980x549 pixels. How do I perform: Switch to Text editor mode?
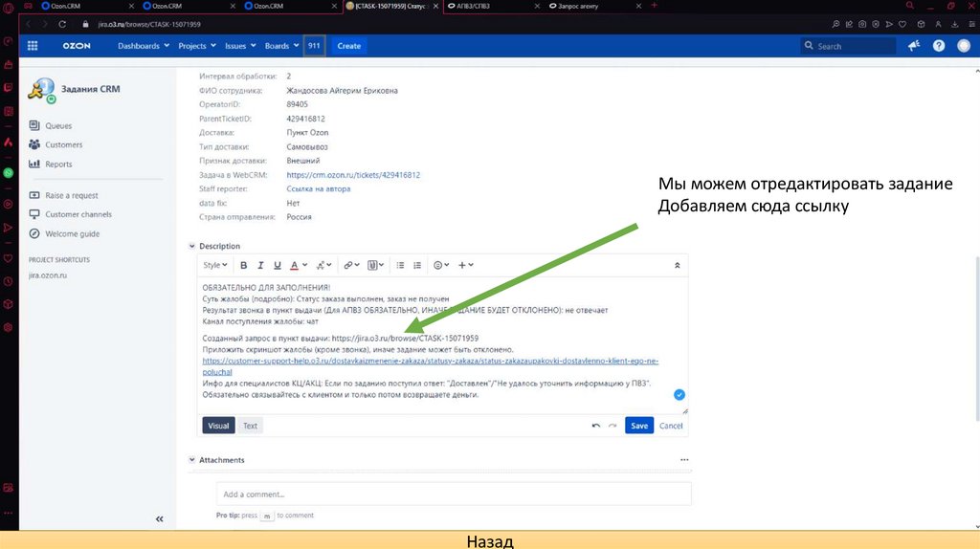pos(250,426)
